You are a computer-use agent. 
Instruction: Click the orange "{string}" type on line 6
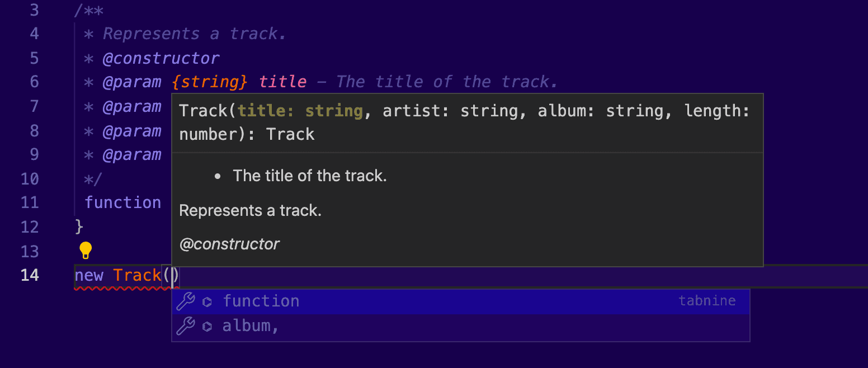tap(210, 82)
